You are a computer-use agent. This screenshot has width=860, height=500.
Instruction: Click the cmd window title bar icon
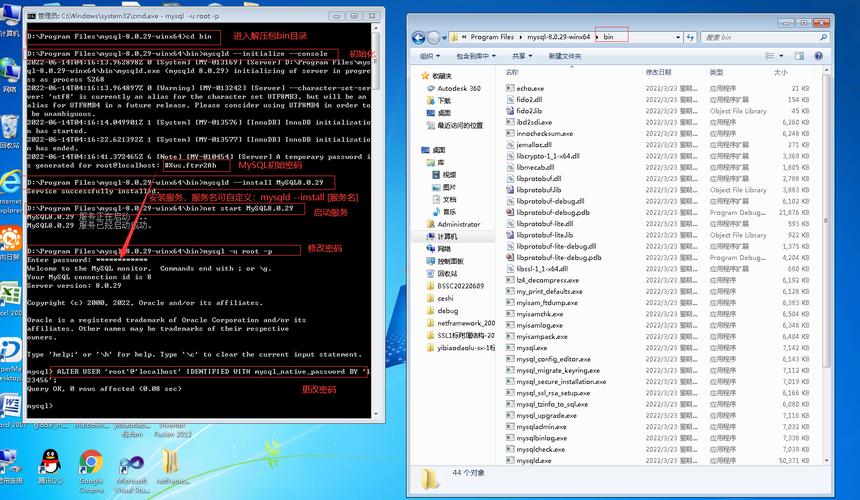(32, 16)
